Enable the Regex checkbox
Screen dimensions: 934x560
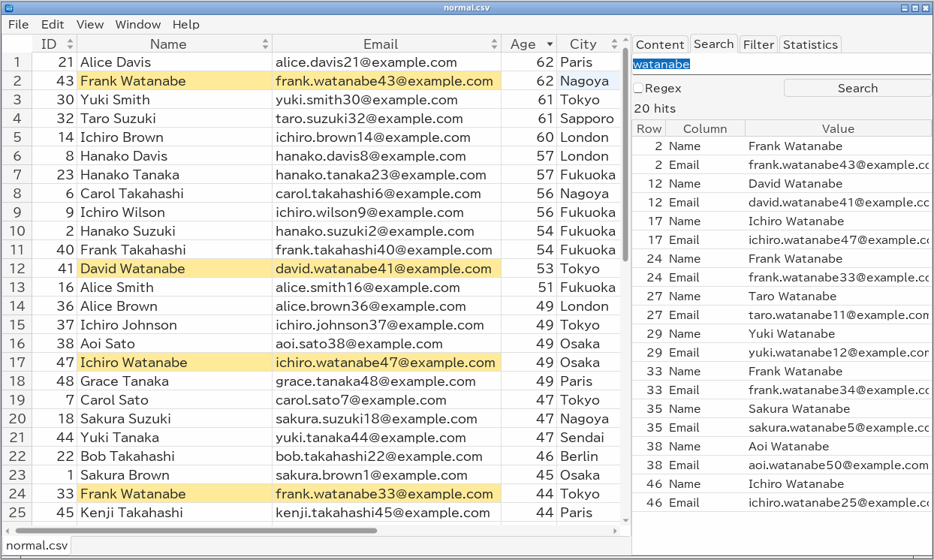point(638,89)
